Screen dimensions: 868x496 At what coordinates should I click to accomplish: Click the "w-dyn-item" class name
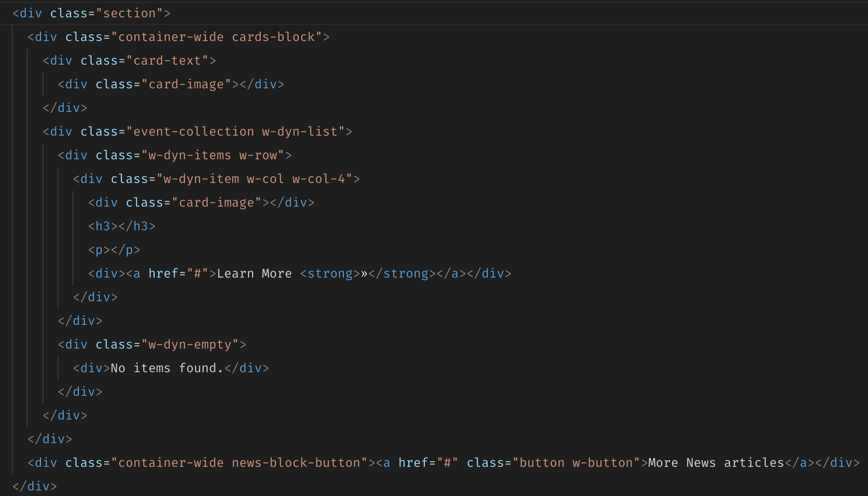pos(201,179)
